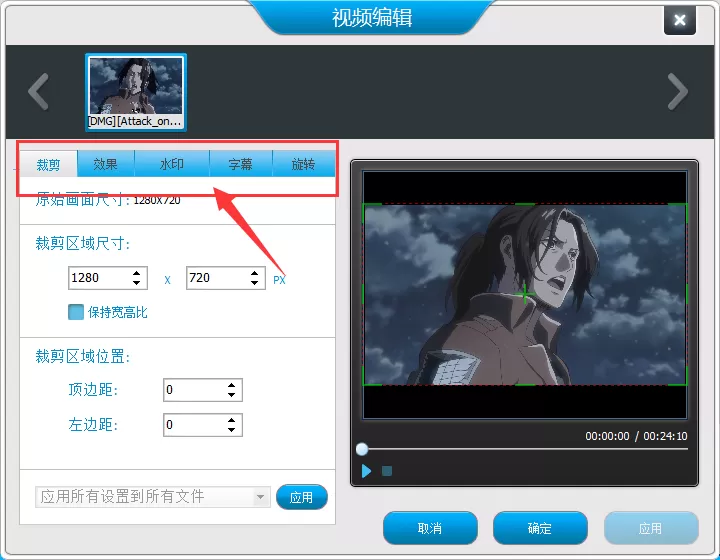This screenshot has height=560, width=720.
Task: Go to previous video with left arrow
Action: (x=39, y=92)
